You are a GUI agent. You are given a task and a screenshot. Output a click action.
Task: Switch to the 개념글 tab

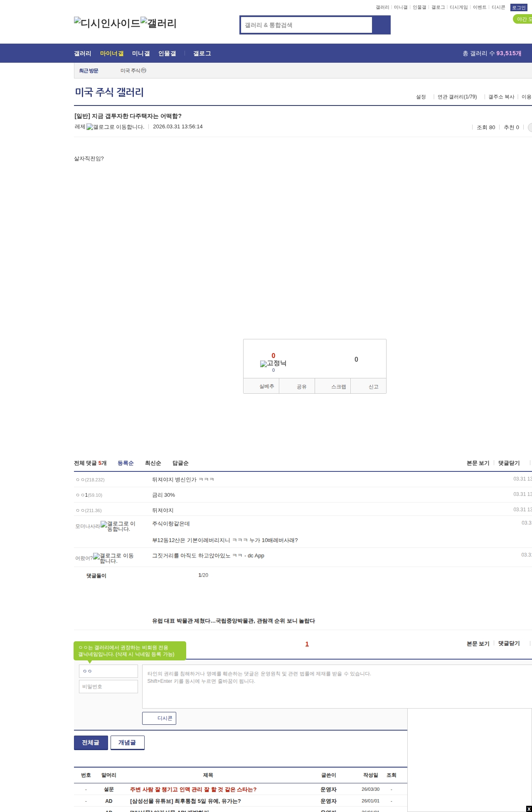click(127, 743)
